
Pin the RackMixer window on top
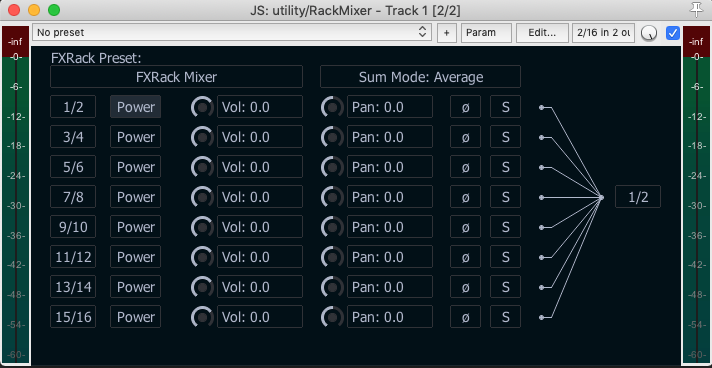click(x=697, y=9)
